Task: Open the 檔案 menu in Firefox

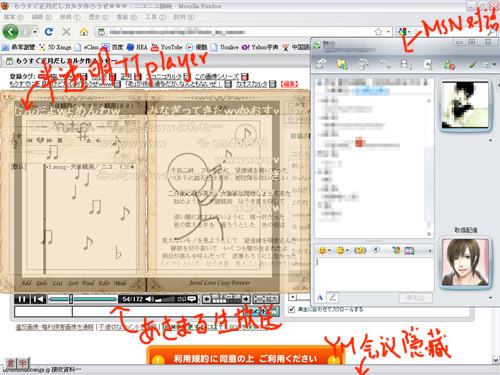Action: [14, 17]
